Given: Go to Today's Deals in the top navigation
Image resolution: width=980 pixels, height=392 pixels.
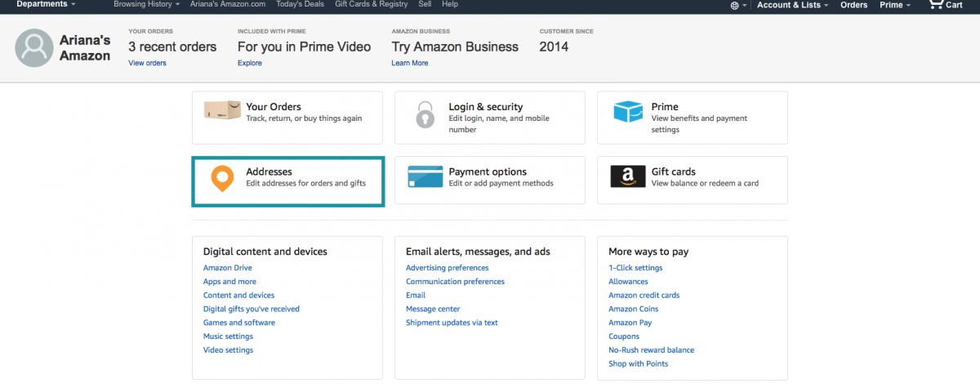Looking at the screenshot, I should click(x=300, y=4).
